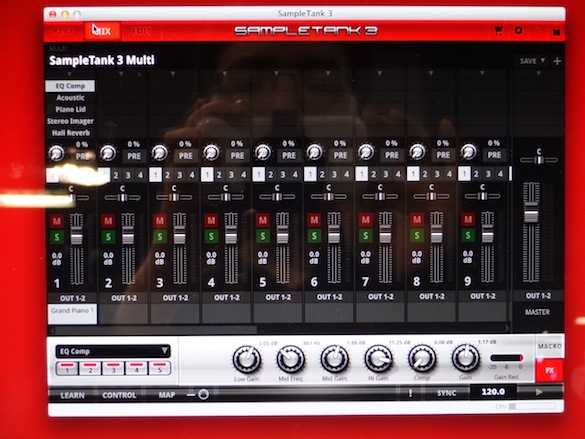Open channel 8 OUT 1-2 output selector
The width and height of the screenshot is (585, 439).
pos(432,297)
